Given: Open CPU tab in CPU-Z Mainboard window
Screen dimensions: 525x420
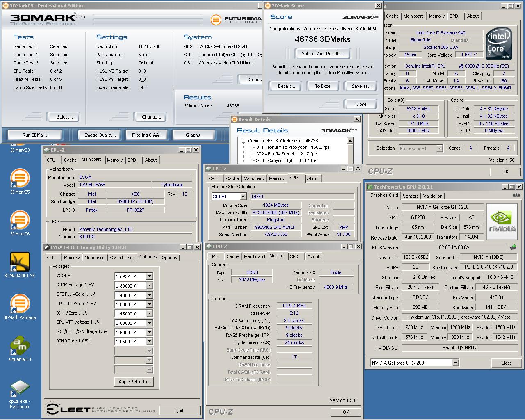Looking at the screenshot, I should [x=51, y=160].
